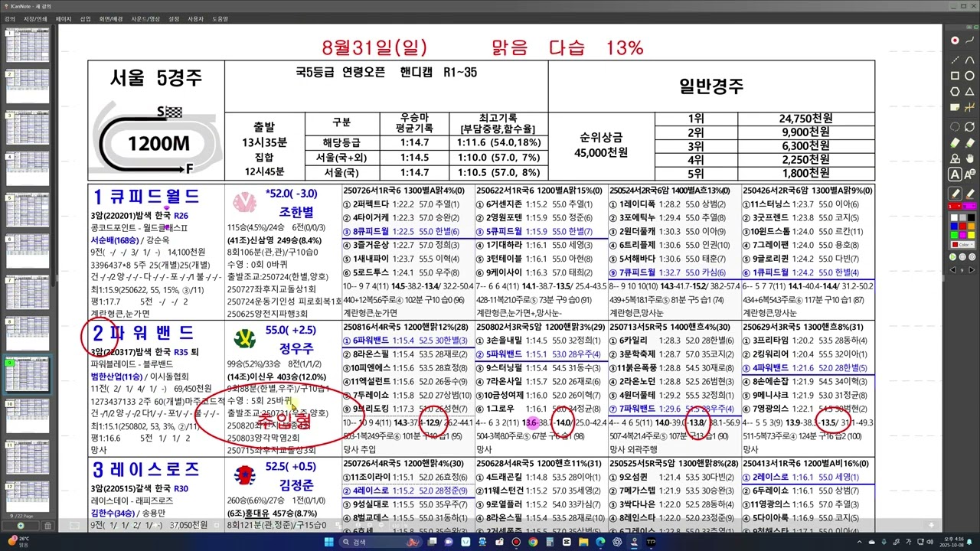Select the highlighter pen tool
Screen dimensions: 980x551
coord(970,192)
